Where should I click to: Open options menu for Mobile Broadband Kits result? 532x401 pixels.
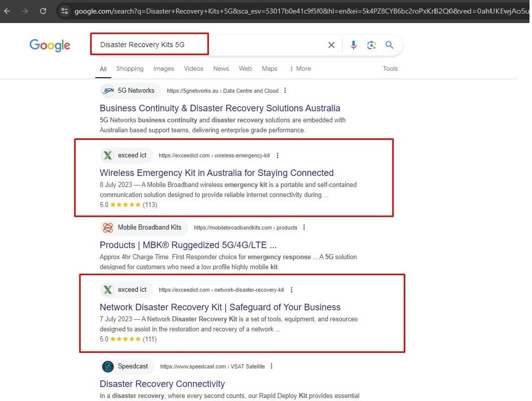[304, 227]
